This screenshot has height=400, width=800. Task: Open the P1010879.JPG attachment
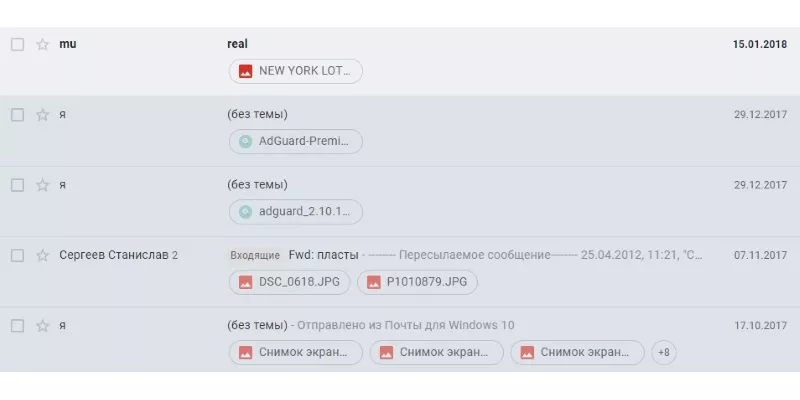point(417,282)
